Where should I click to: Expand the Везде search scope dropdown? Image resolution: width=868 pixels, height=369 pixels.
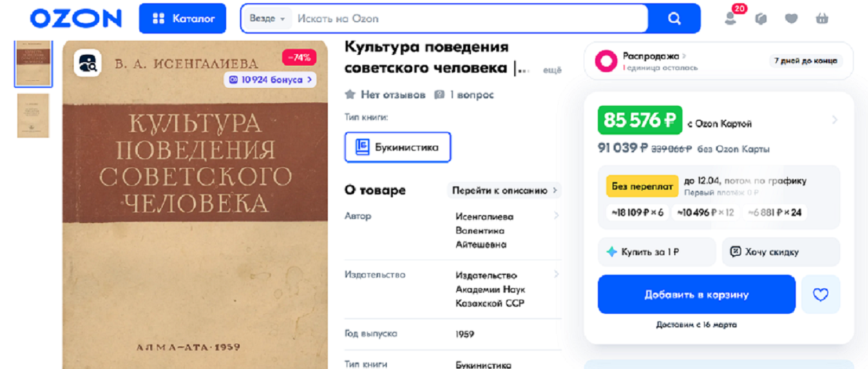pos(267,18)
